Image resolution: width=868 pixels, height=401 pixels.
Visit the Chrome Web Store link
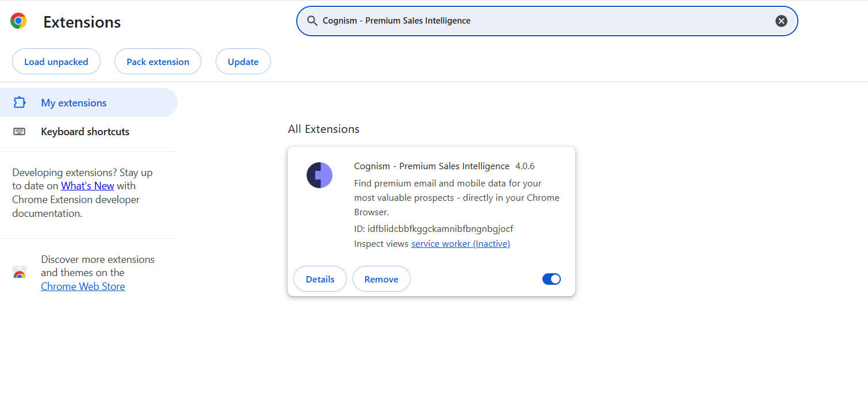(x=83, y=287)
